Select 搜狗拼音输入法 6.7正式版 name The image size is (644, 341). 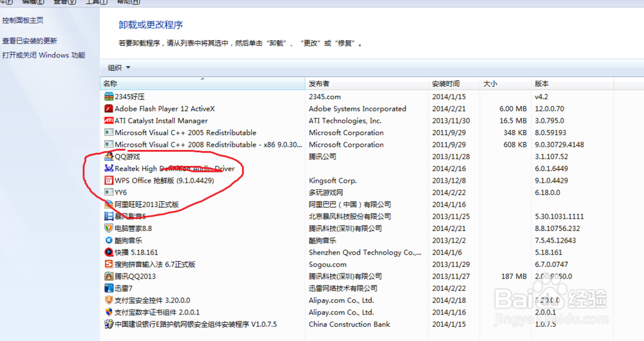[x=155, y=264]
